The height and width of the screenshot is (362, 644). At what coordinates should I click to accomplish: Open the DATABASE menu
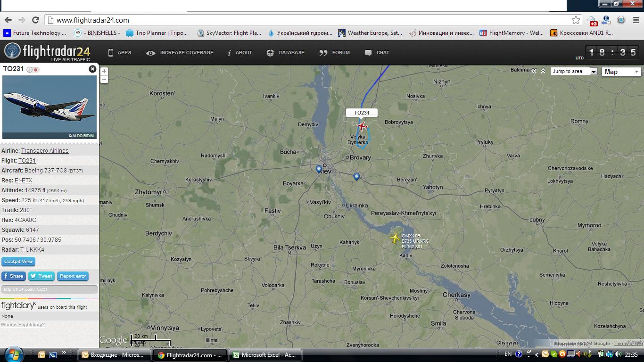point(286,53)
